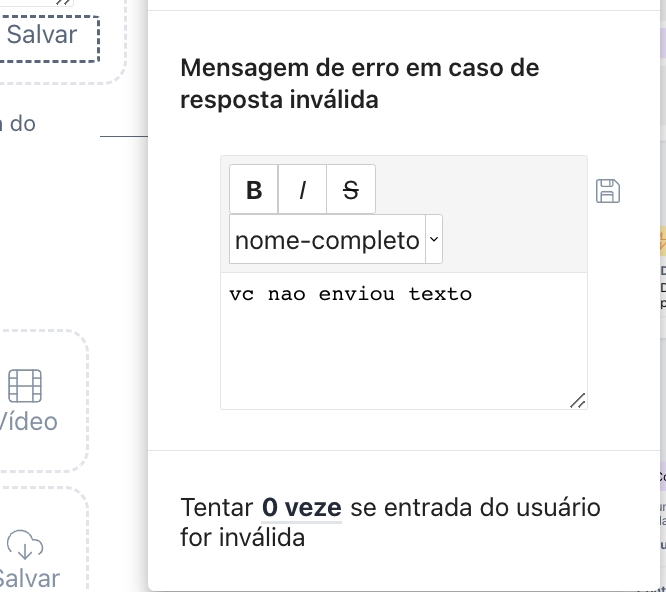Click the "Tentar" word before retry count
Viewport: 666px width, 592px height.
(217, 508)
